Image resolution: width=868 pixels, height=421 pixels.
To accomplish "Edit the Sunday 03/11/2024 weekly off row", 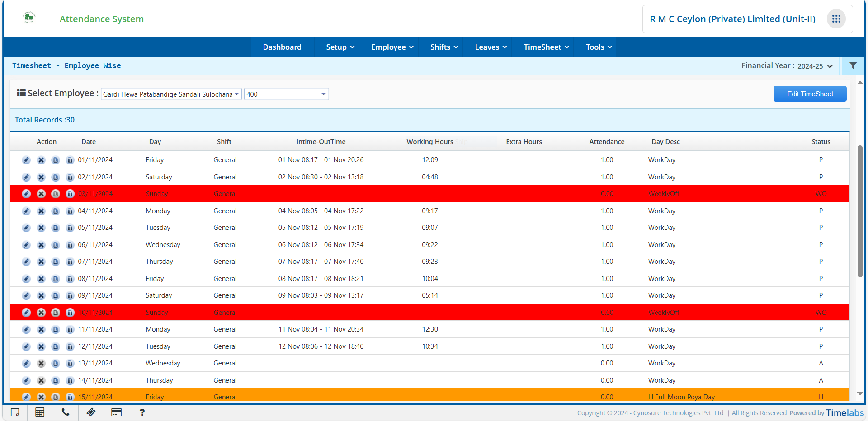I will point(26,194).
